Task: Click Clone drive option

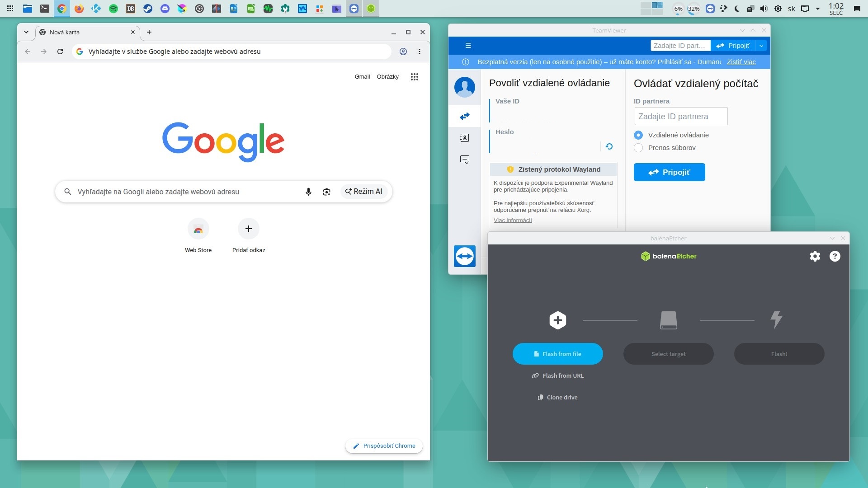Action: [557, 397]
